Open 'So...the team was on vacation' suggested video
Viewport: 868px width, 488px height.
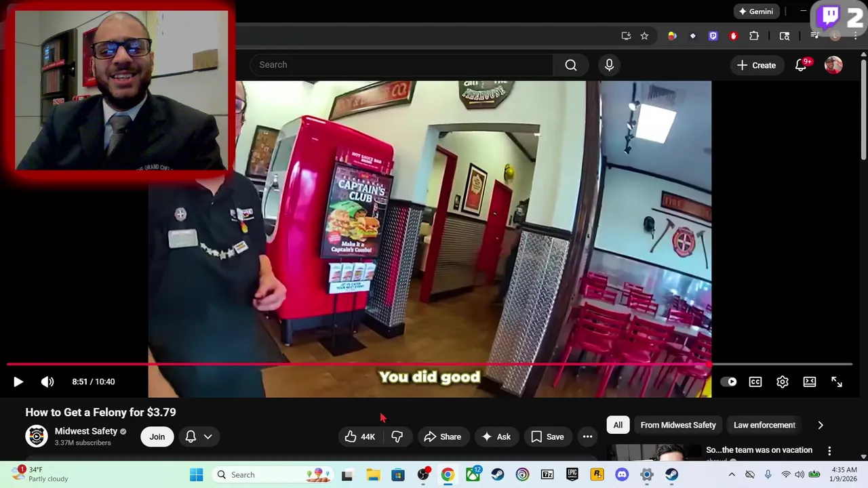(x=759, y=450)
